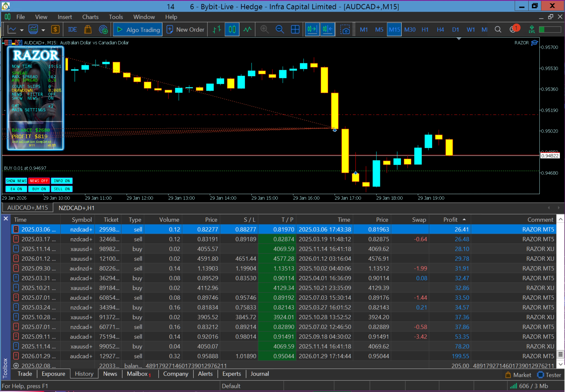Toggle Algo Trading on or off

tap(138, 30)
